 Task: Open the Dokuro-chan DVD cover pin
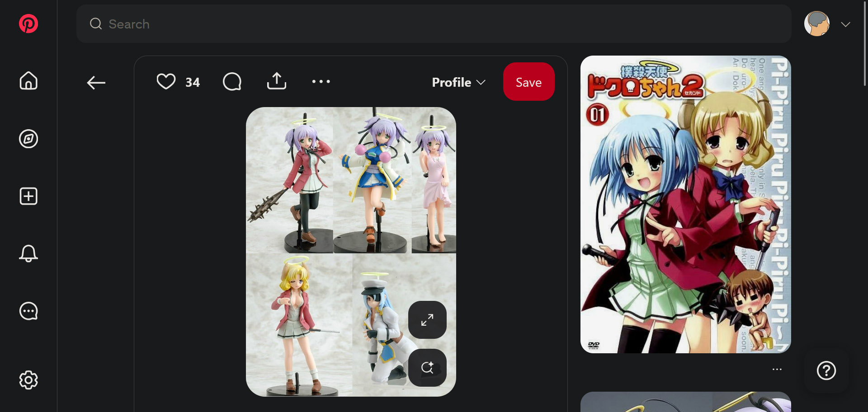click(686, 204)
